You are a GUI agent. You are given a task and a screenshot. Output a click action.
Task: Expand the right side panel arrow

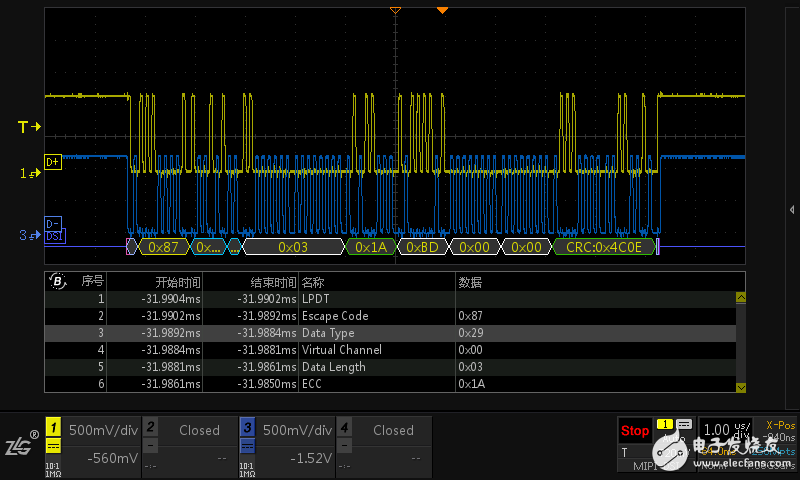(792, 209)
